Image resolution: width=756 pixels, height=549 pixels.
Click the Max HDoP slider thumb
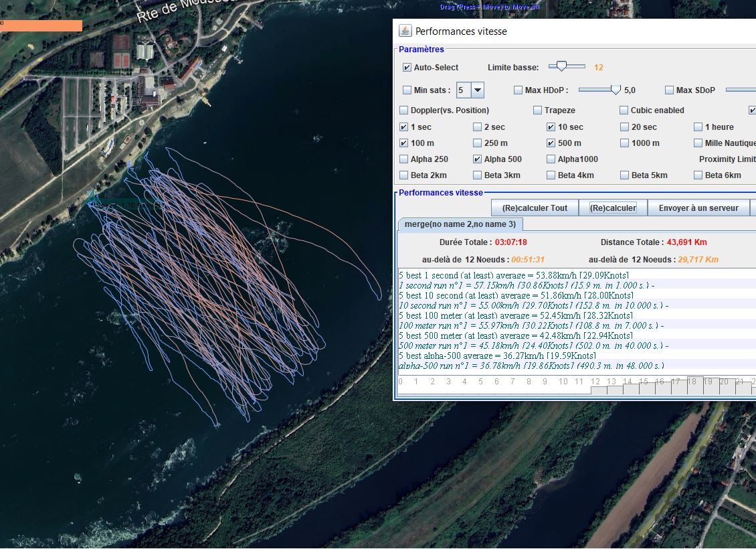[616, 90]
